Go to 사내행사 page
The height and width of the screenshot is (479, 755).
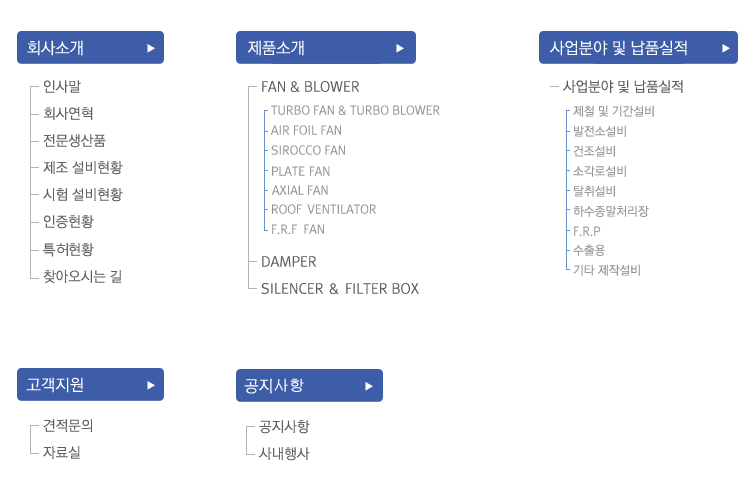[x=284, y=453]
